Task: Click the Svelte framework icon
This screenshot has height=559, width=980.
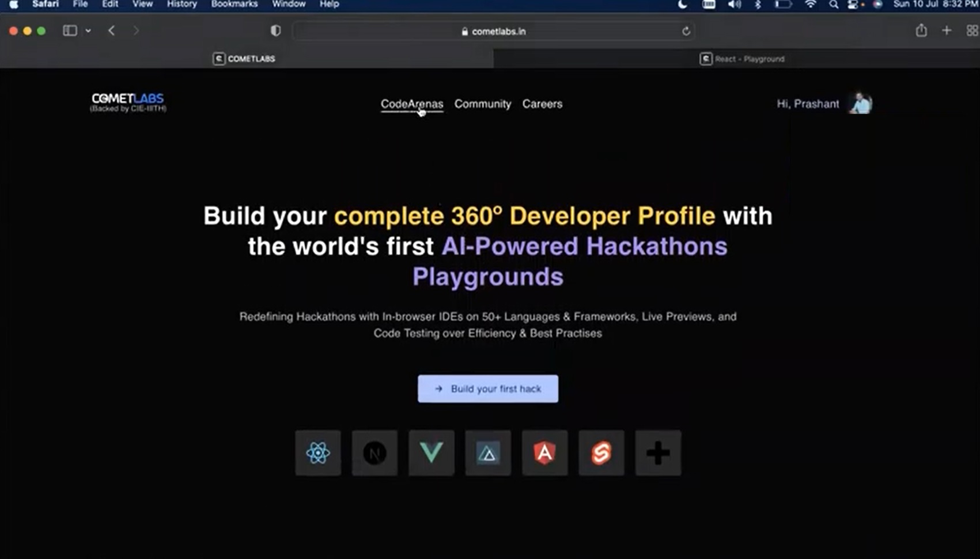Action: click(x=601, y=453)
